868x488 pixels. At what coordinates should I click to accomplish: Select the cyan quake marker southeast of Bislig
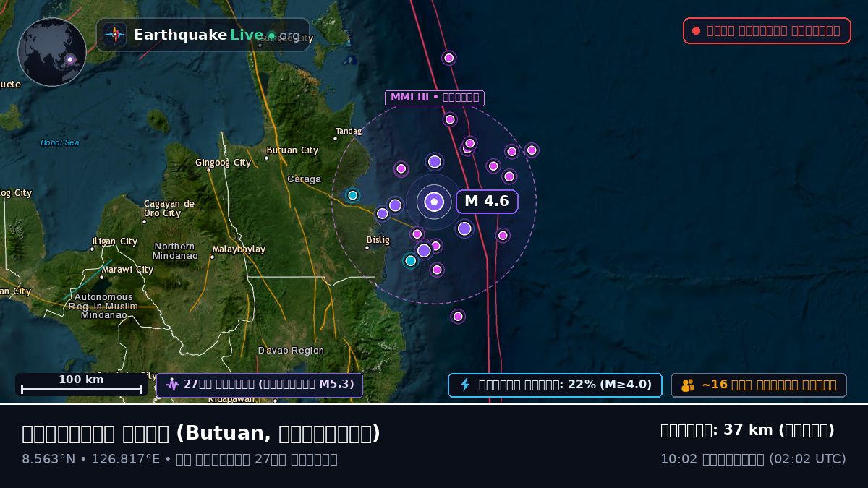coord(410,260)
